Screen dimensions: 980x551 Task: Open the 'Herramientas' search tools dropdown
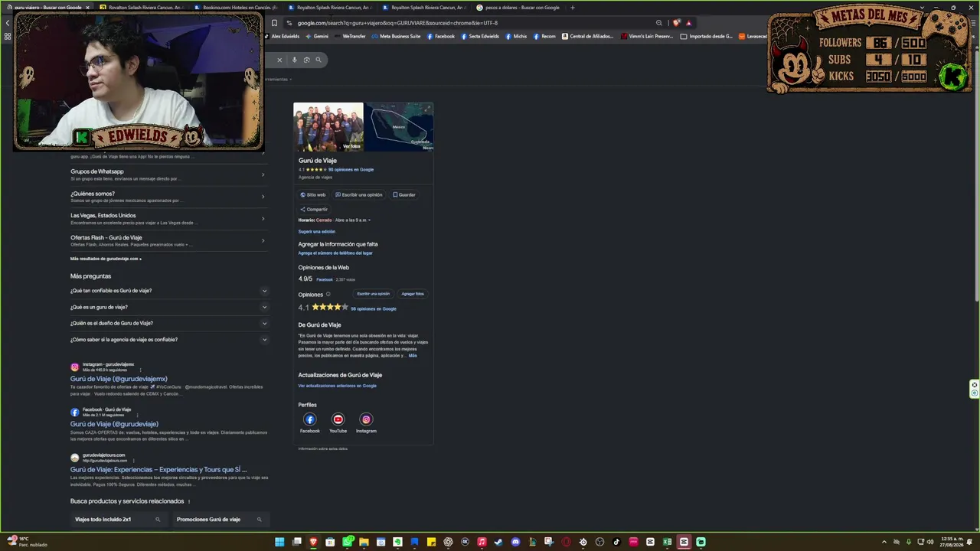click(x=276, y=79)
